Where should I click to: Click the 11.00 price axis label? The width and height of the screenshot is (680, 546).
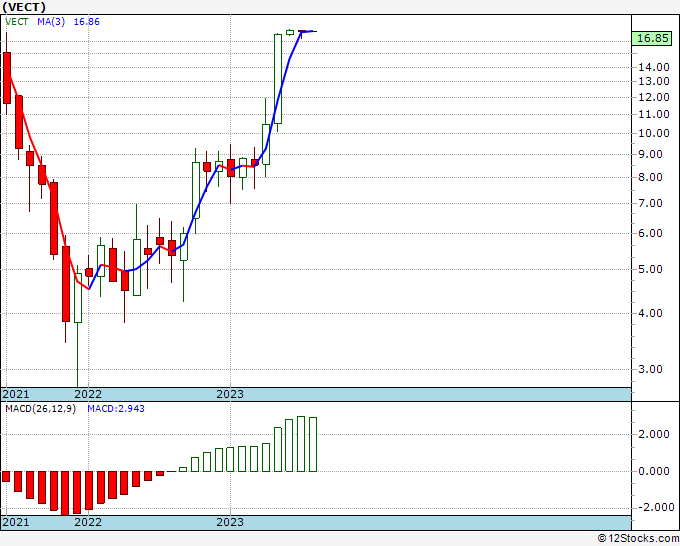pyautogui.click(x=654, y=114)
